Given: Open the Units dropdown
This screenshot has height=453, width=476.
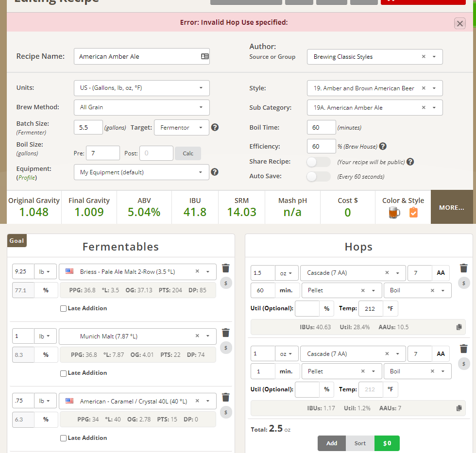Looking at the screenshot, I should pyautogui.click(x=141, y=88).
